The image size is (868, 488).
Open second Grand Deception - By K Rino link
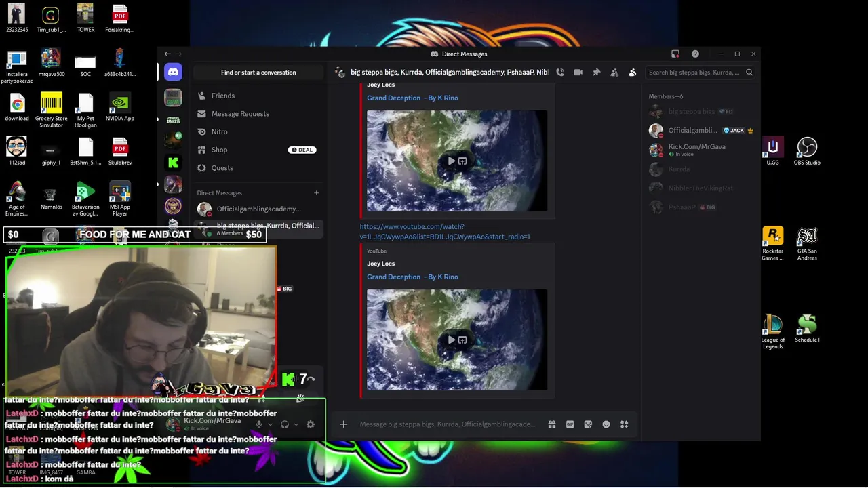[x=412, y=277]
